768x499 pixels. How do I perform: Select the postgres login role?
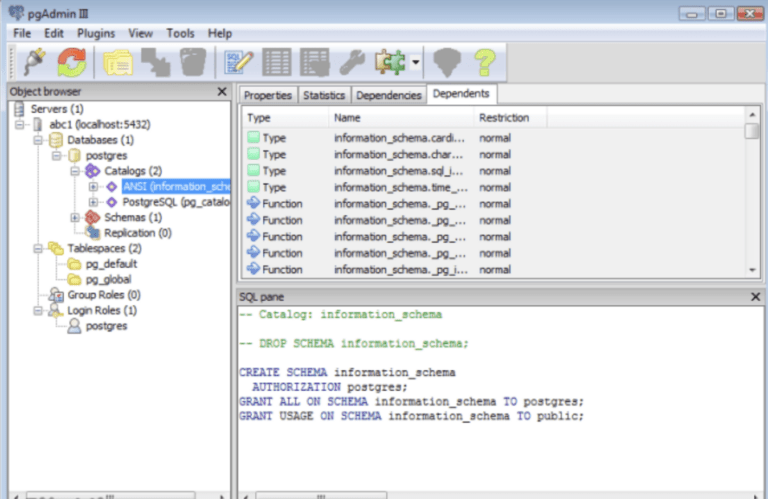(x=106, y=326)
